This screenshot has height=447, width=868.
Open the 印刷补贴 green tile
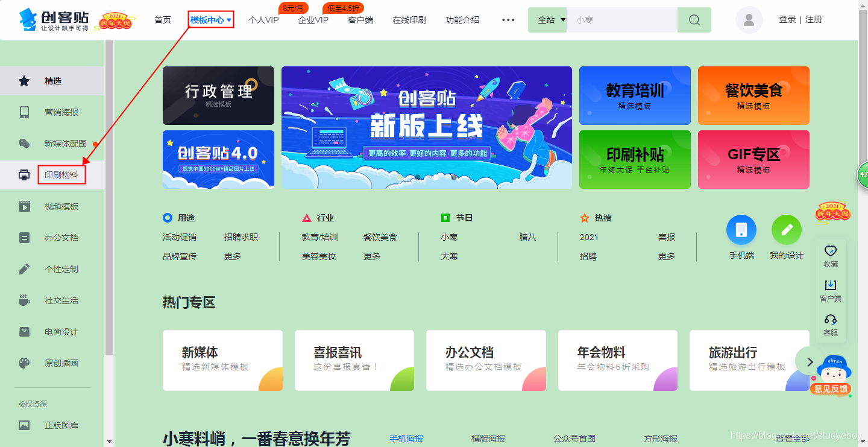point(635,159)
